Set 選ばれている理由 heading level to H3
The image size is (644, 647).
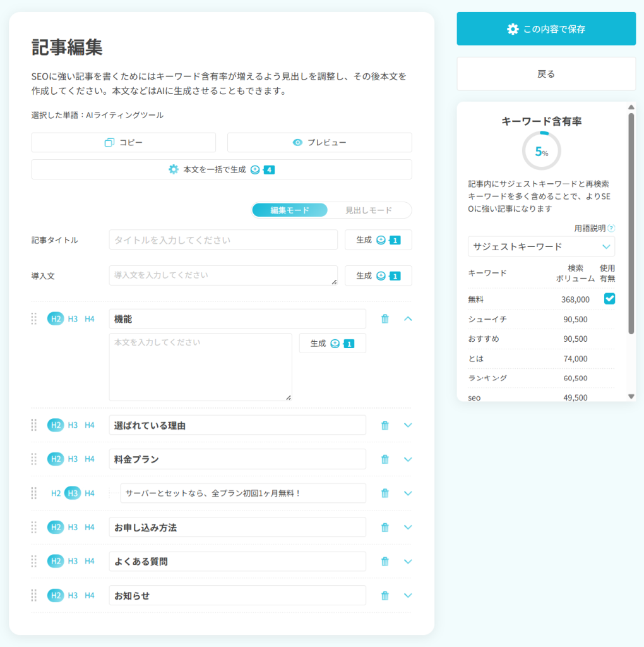(x=73, y=425)
